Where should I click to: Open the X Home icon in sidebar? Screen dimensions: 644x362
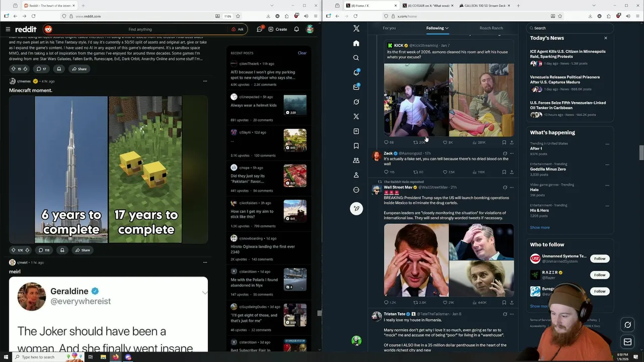[356, 43]
